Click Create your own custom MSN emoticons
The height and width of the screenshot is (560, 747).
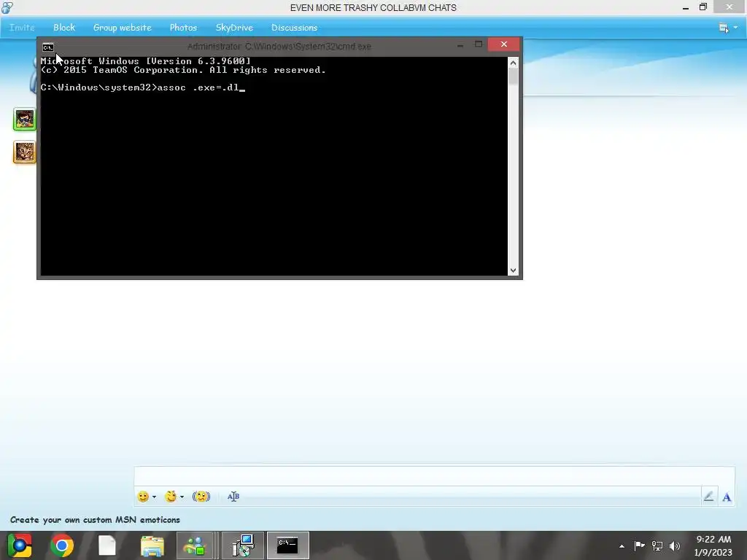[96, 519]
